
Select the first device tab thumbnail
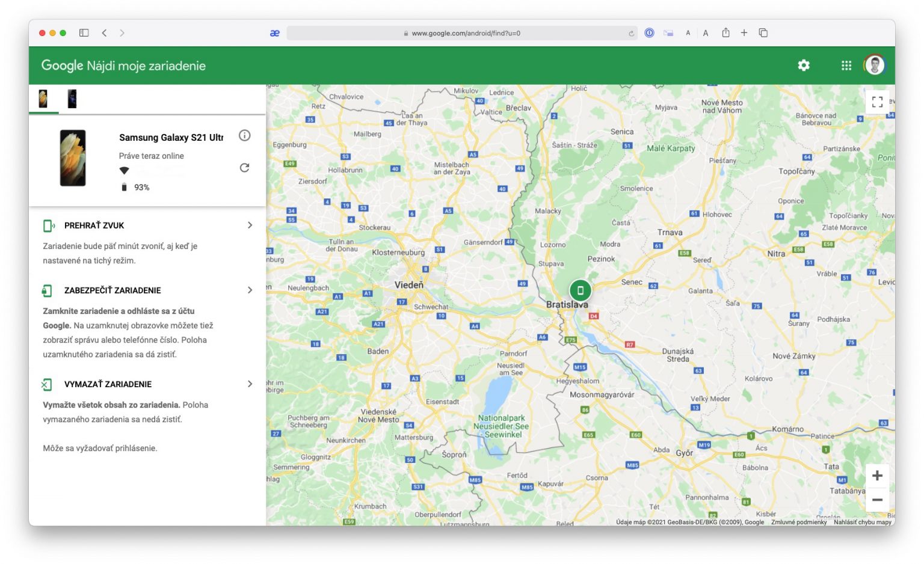[43, 99]
